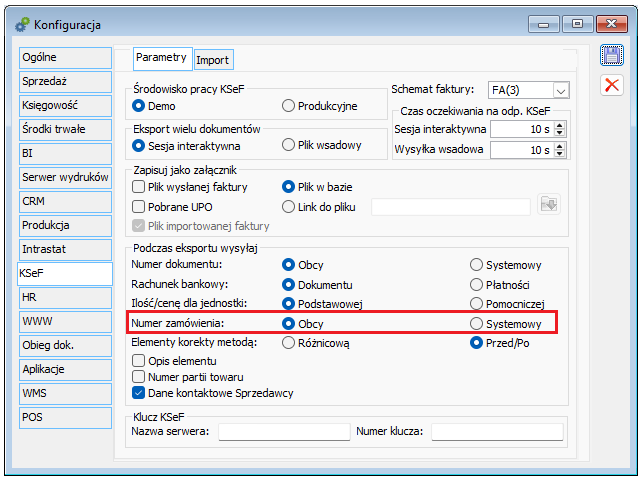Click the save diskette icon

(611, 56)
